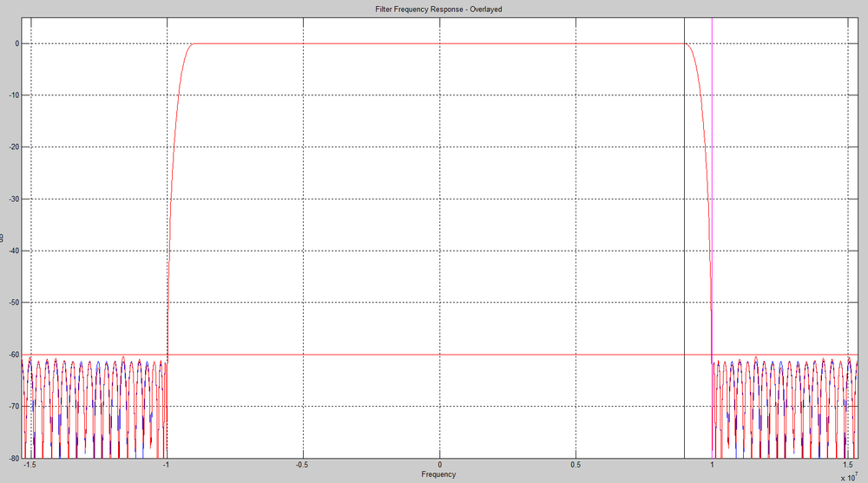The image size is (868, 483).
Task: Click the y-axis tick label -40
Action: coord(15,251)
